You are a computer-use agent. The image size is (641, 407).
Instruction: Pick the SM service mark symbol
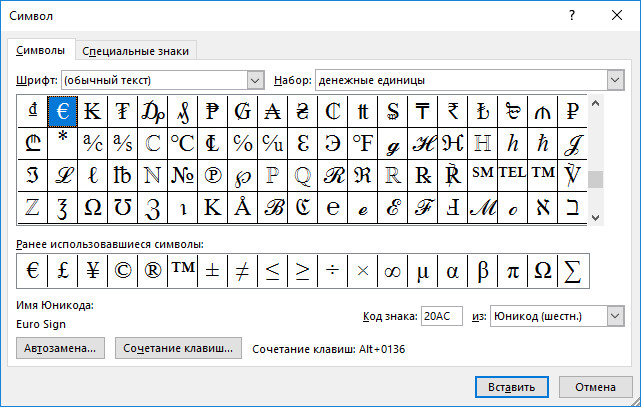coord(482,176)
